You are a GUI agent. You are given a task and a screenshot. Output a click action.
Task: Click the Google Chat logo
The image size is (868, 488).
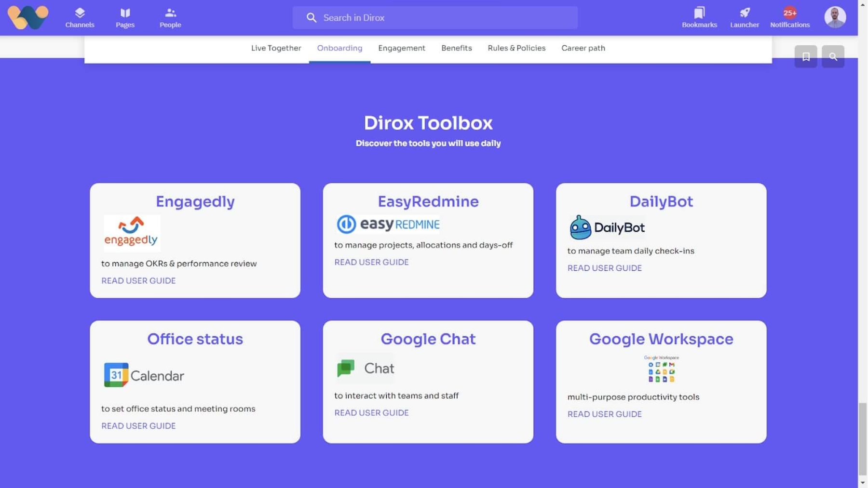coord(365,368)
